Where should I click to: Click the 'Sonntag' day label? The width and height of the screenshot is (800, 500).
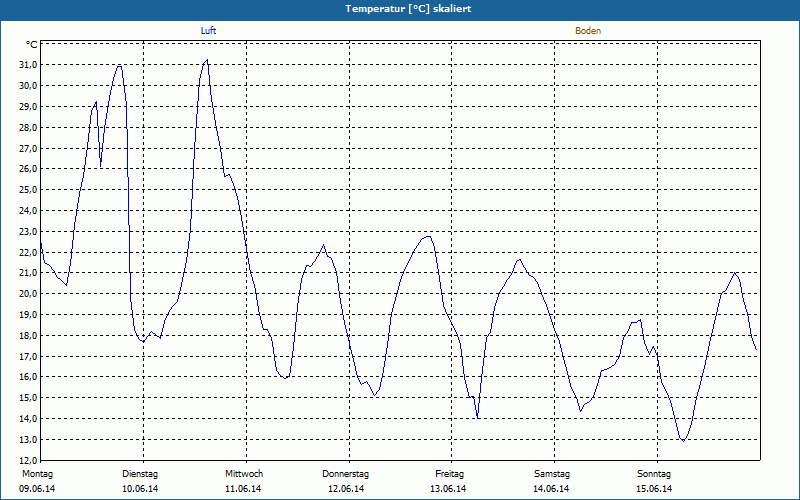[x=654, y=474]
